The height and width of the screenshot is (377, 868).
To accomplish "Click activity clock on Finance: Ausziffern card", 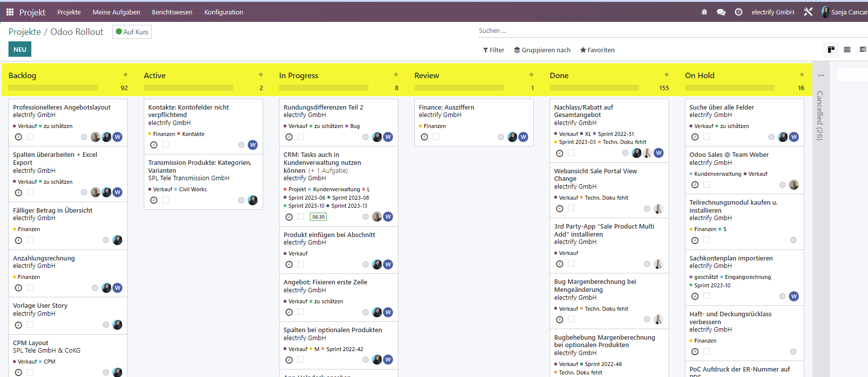I will pos(424,137).
